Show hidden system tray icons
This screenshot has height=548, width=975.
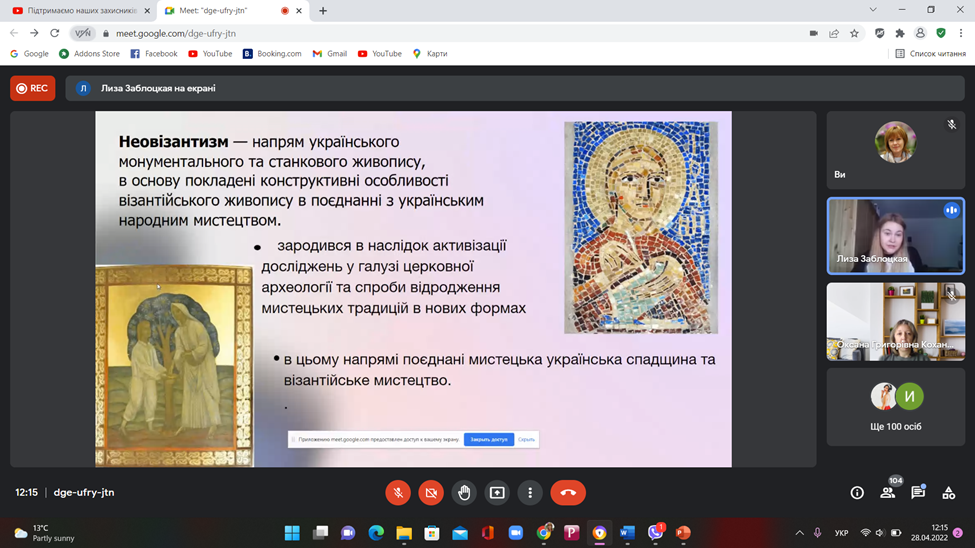coord(800,533)
